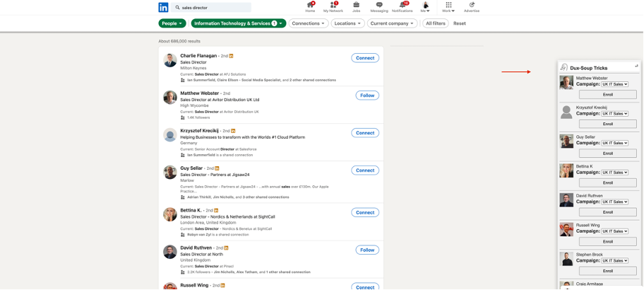
Task: Click LinkedIn badge next to Charlie Flanagan
Action: (231, 56)
